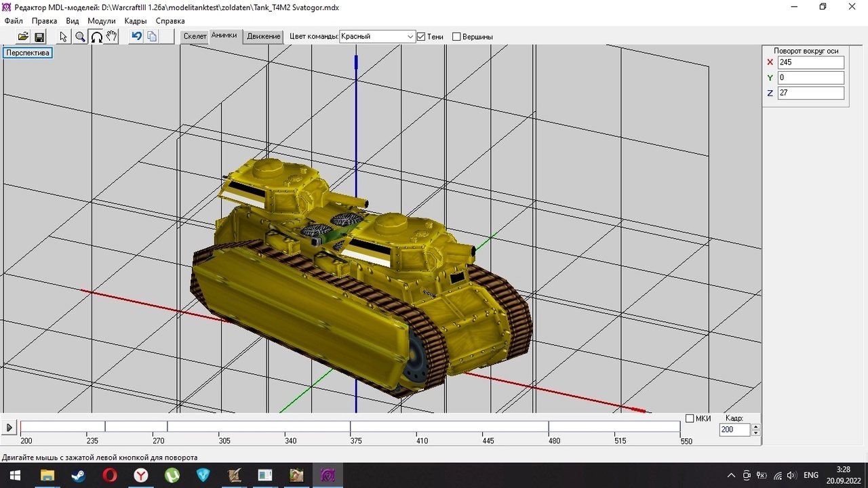Open the Warcraft creature icon app on the taskbar

pyautogui.click(x=296, y=475)
